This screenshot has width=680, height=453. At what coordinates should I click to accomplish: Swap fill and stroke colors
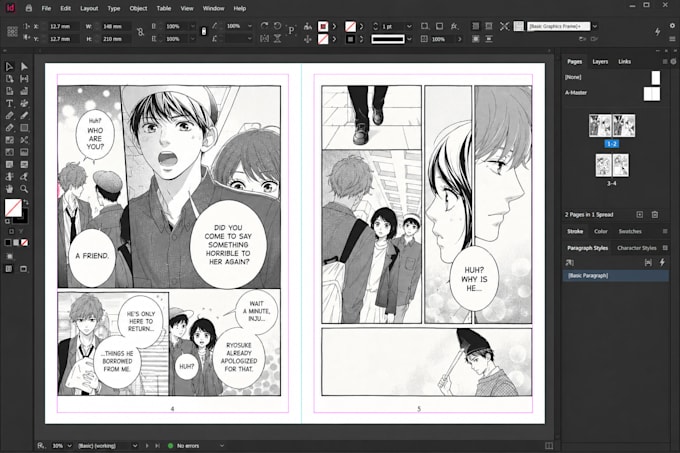(x=26, y=202)
